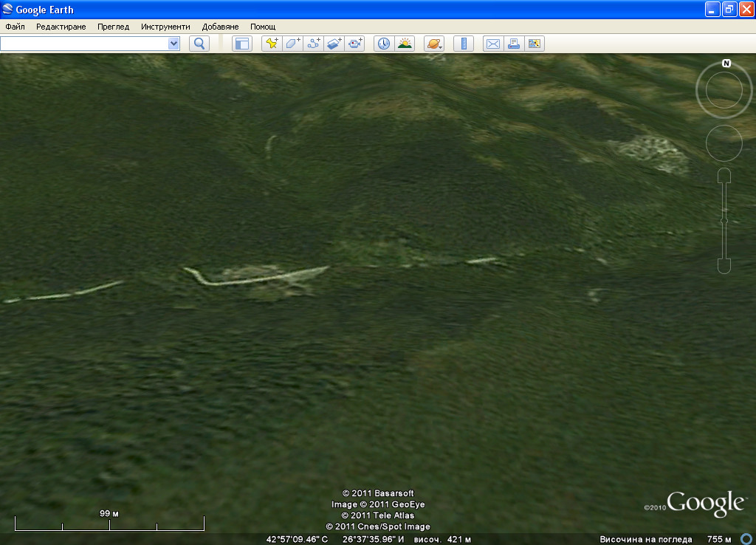Toggle the sidebar panel icon
The width and height of the screenshot is (756, 545).
pyautogui.click(x=242, y=44)
